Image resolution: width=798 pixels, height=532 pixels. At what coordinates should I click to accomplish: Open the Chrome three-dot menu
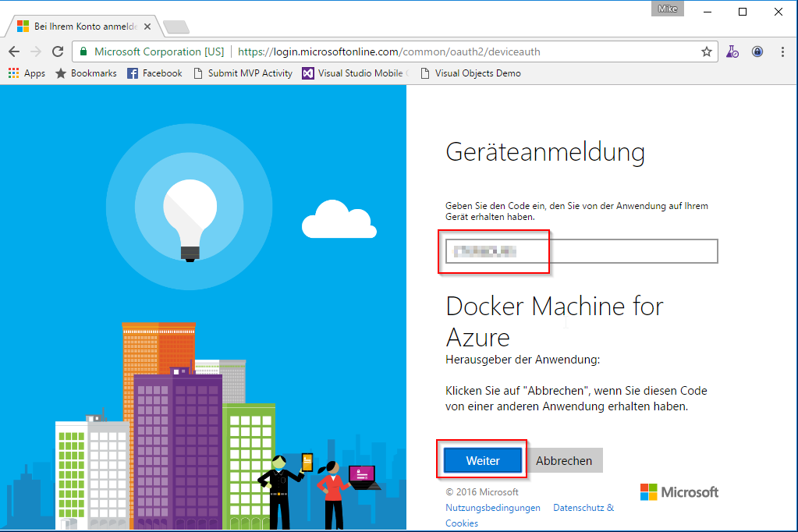click(782, 51)
